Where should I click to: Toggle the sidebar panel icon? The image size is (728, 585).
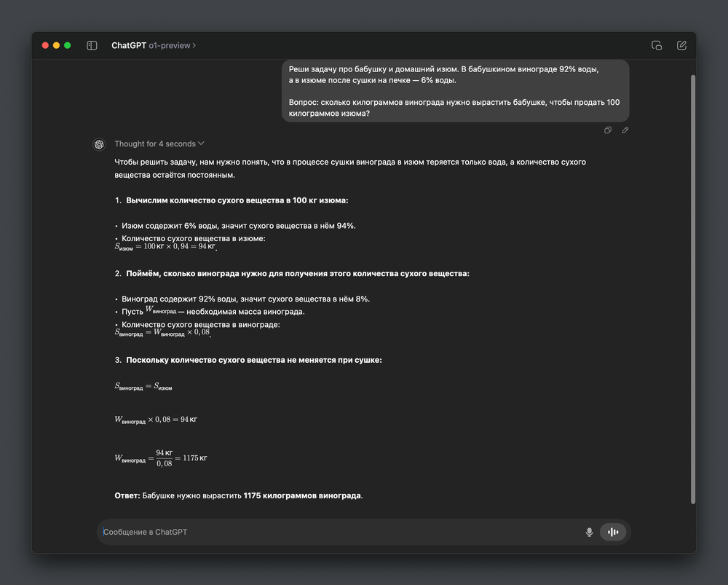coord(92,45)
